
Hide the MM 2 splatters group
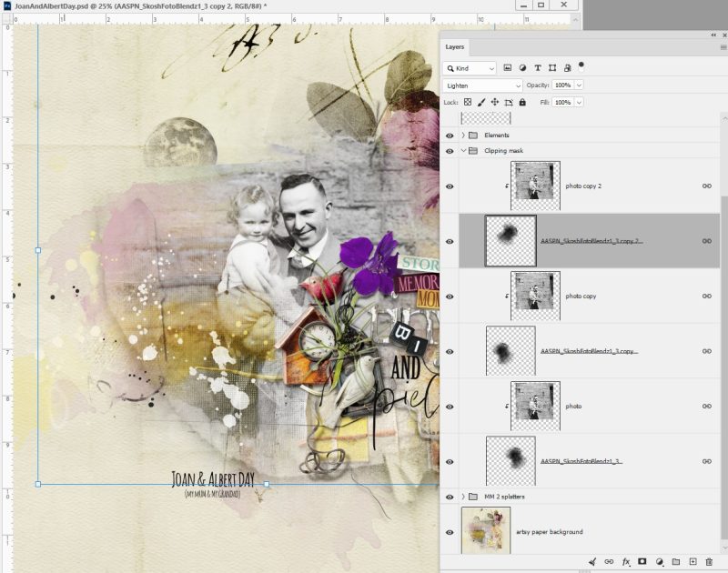[x=450, y=497]
